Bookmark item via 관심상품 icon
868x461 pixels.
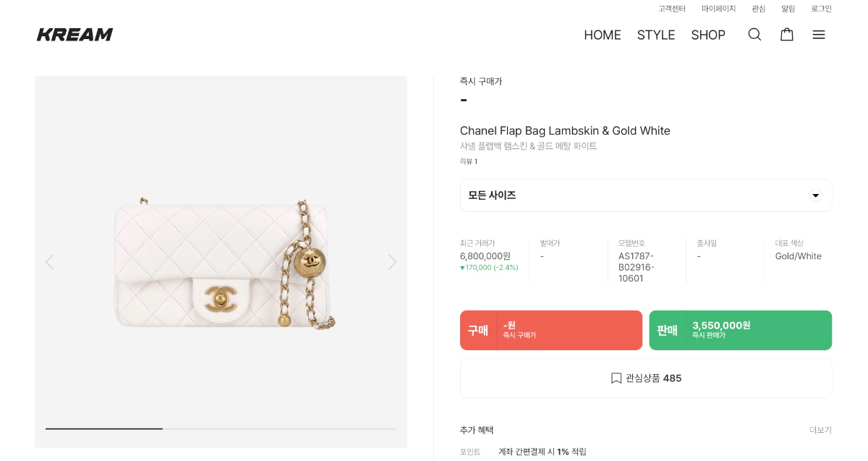[616, 378]
